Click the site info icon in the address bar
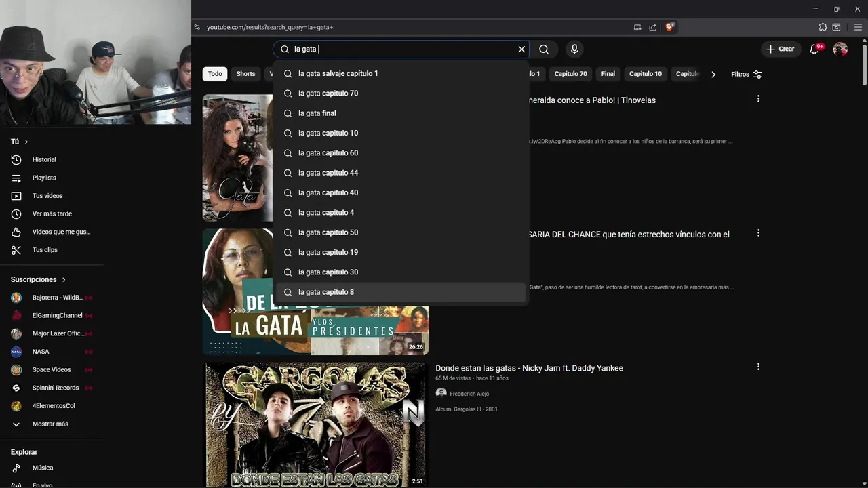 point(197,27)
